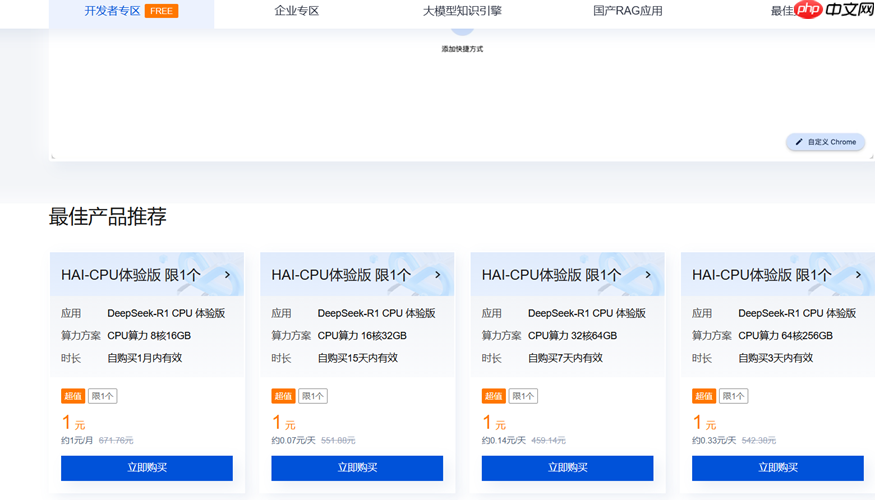This screenshot has width=875, height=500.
Task: Click the text 自购买3天内有效
Action: (x=776, y=358)
